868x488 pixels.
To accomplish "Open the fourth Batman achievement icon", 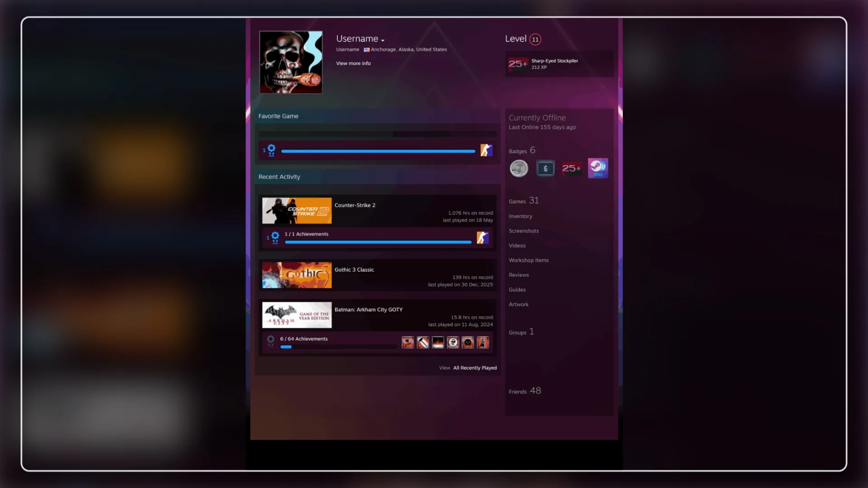I will click(453, 343).
